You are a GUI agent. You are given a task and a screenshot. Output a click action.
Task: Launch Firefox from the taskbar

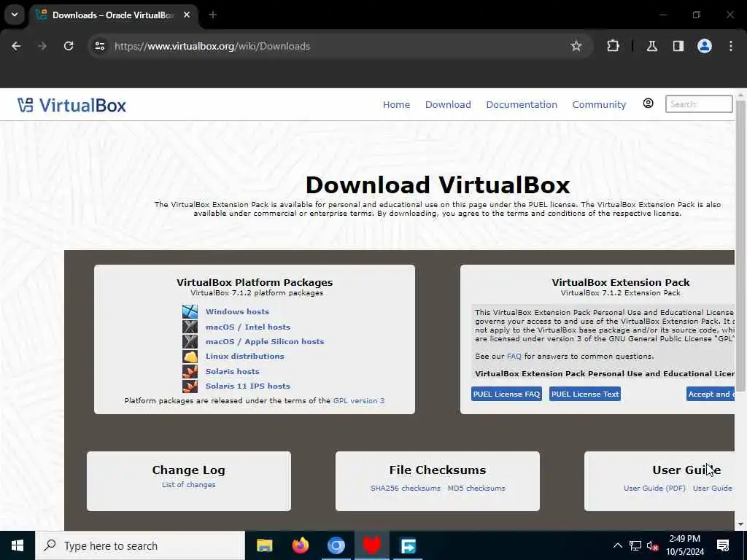(300, 545)
